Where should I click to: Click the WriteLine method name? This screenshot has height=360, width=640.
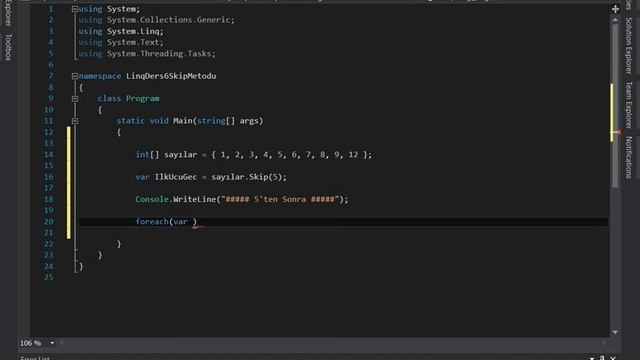[x=195, y=199]
